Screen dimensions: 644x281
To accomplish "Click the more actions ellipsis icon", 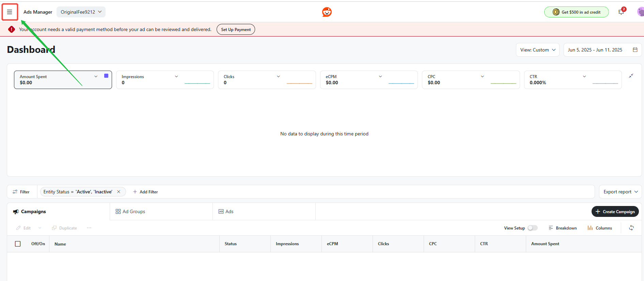I will 89,228.
